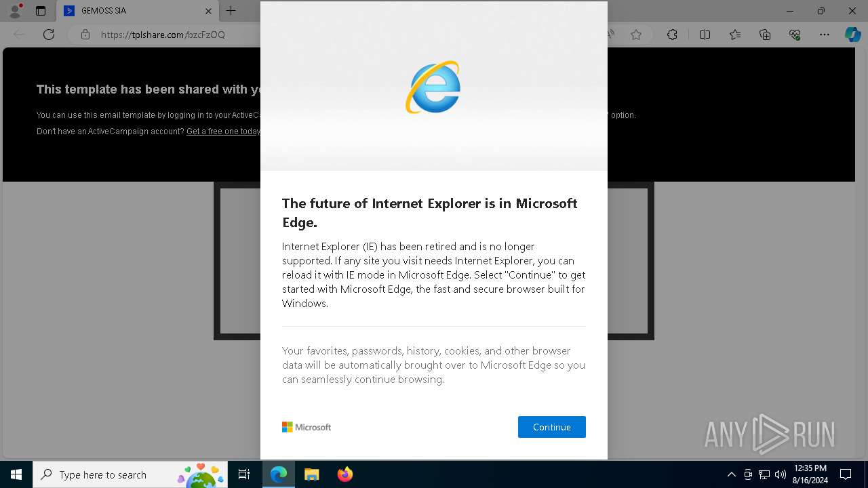Viewport: 868px width, 488px height.
Task: View site information lock icon
Action: pyautogui.click(x=85, y=35)
